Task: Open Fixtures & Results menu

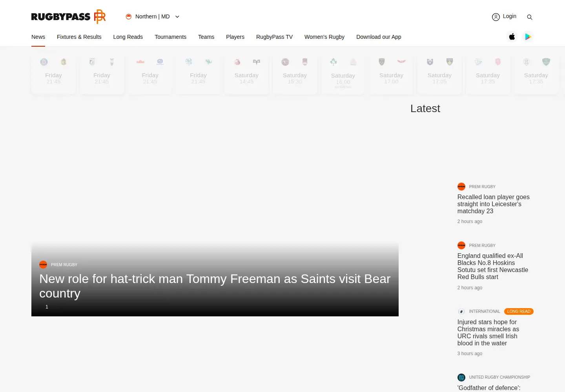Action: (x=79, y=37)
